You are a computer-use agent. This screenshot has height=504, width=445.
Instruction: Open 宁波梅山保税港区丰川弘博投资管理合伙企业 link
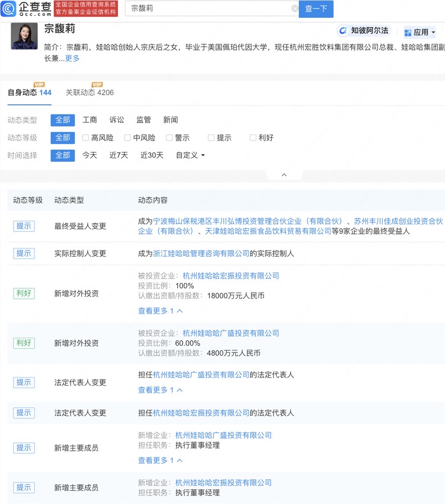pyautogui.click(x=247, y=221)
